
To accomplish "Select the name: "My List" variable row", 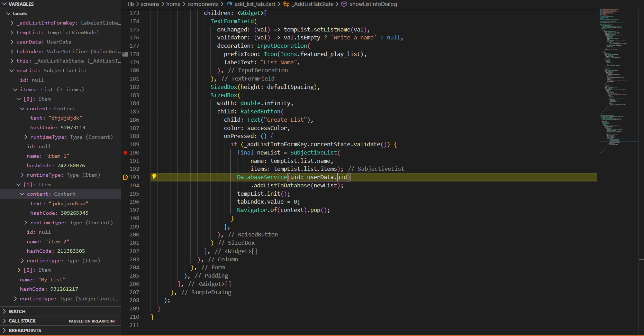I will coord(43,280).
